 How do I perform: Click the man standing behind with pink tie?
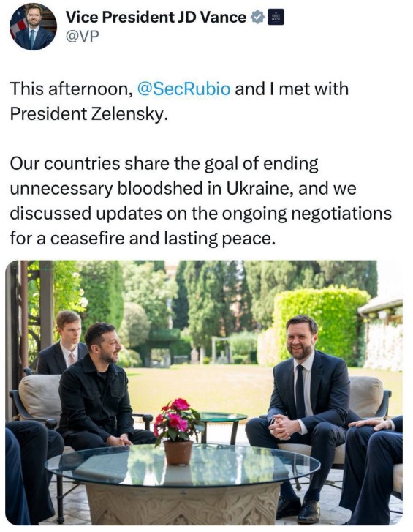coord(66,342)
